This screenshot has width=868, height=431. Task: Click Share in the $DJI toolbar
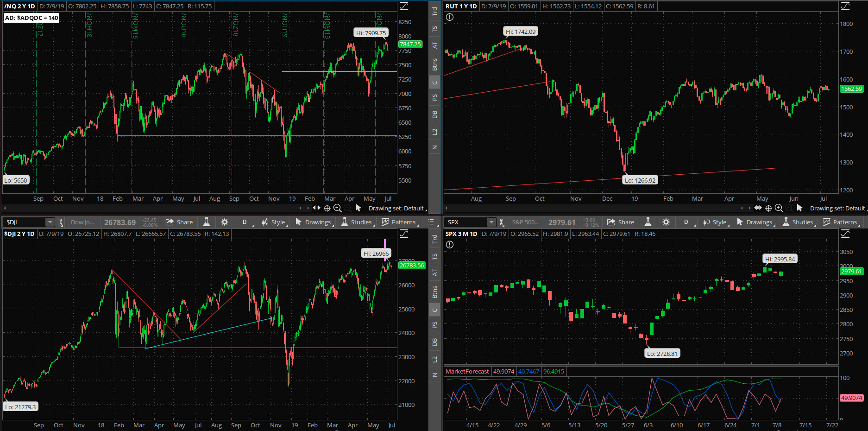point(179,222)
